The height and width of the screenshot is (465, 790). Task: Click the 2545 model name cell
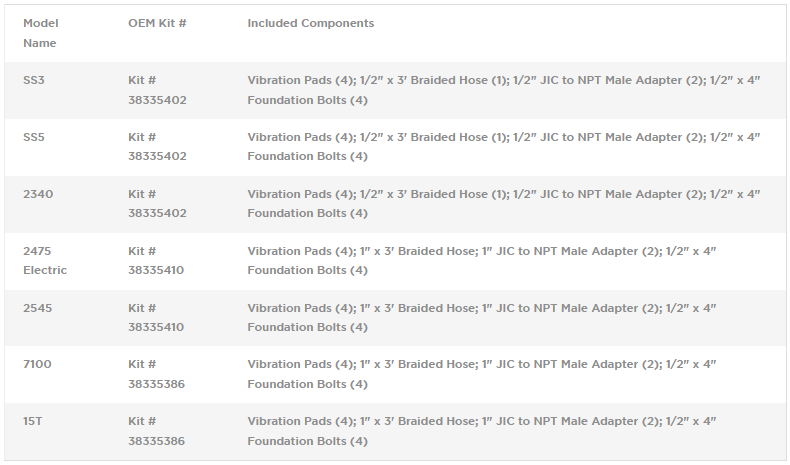[x=38, y=308]
